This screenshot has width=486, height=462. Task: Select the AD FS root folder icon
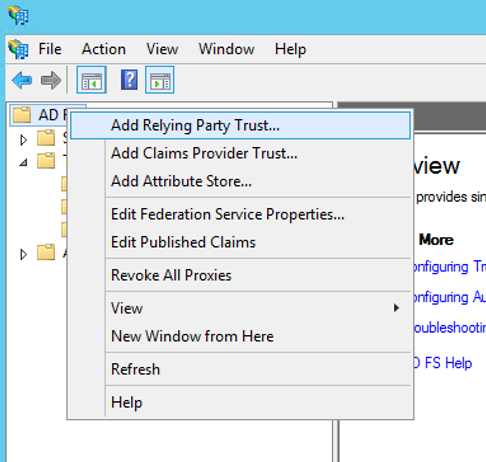(22, 115)
